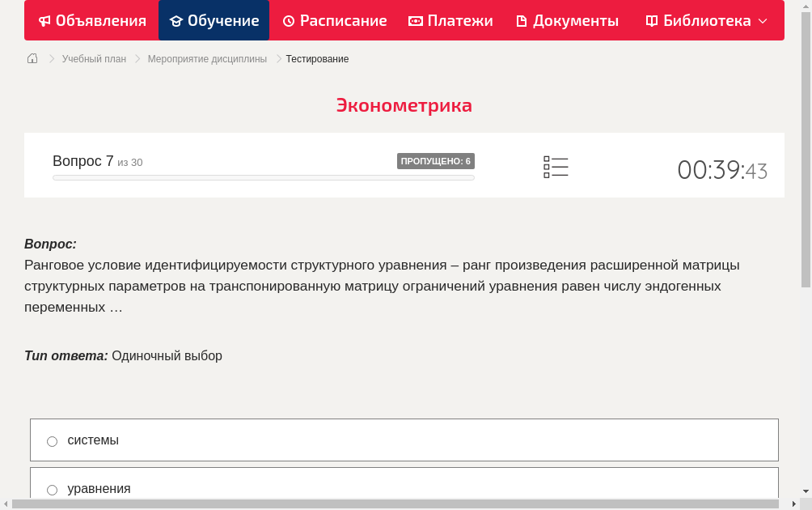This screenshot has height=510, width=812.
Task: Open the question navigator list icon
Action: click(x=556, y=167)
